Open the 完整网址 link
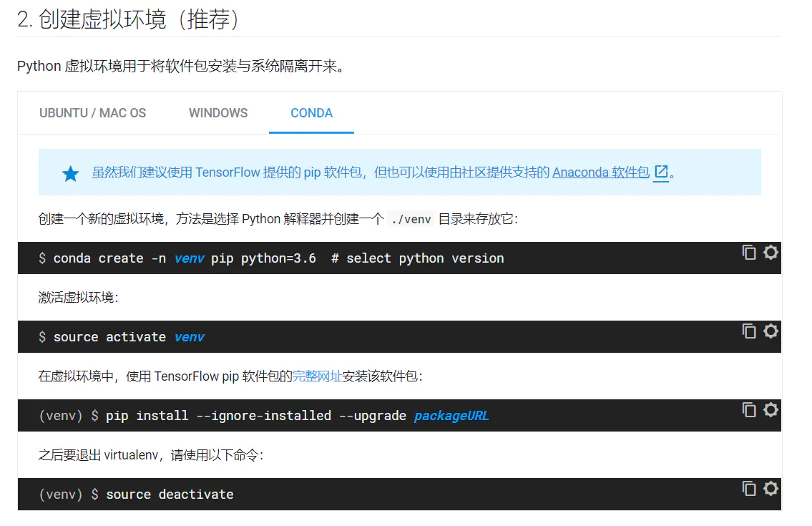Screen dimensions: 812x526 tap(318, 376)
